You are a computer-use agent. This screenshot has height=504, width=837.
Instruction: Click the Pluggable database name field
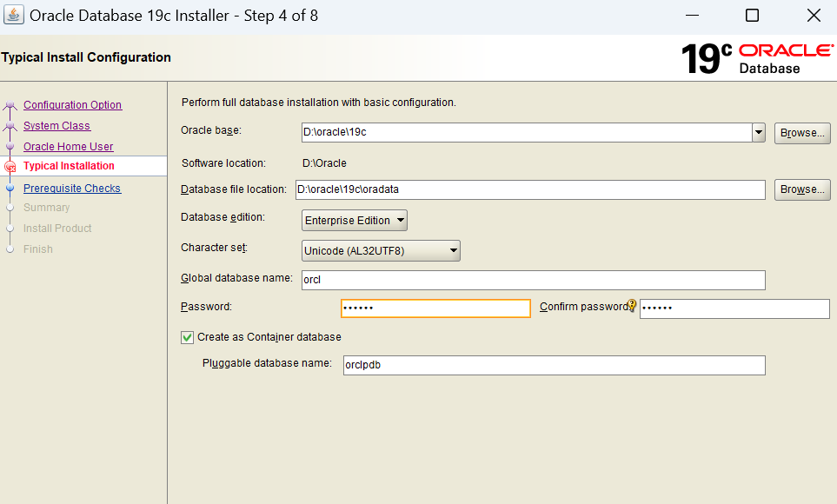click(x=553, y=365)
